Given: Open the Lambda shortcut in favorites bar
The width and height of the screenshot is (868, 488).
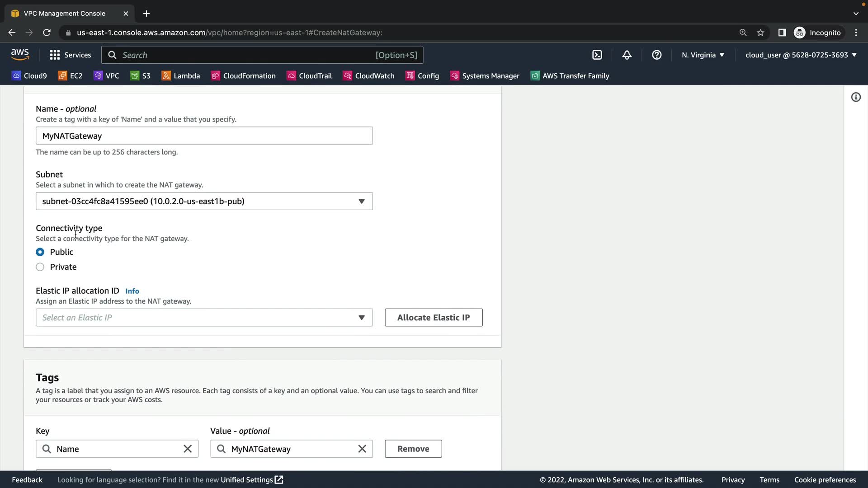Looking at the screenshot, I should pos(181,76).
